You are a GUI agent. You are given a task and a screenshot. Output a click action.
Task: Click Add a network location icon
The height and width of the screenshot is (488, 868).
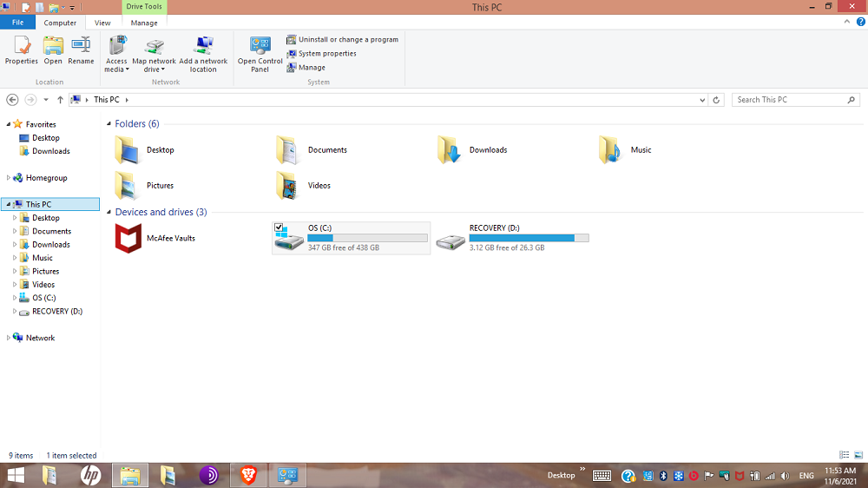click(x=203, y=55)
